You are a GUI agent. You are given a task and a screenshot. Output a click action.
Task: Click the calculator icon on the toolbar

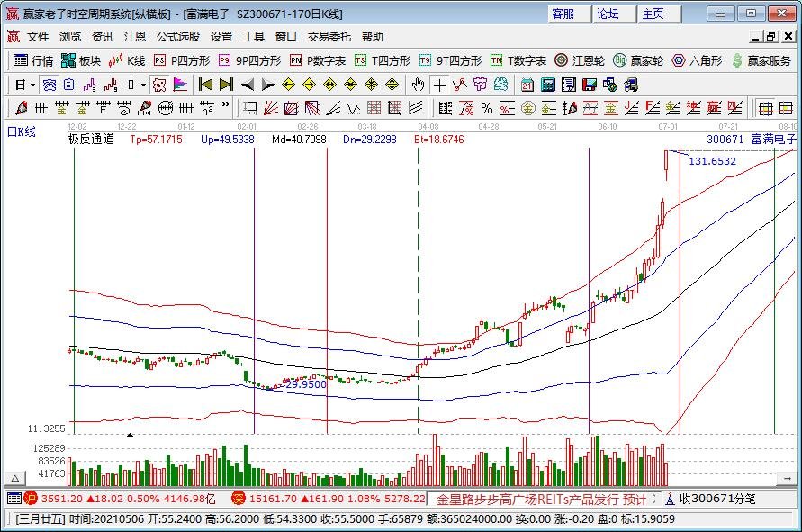[x=547, y=86]
